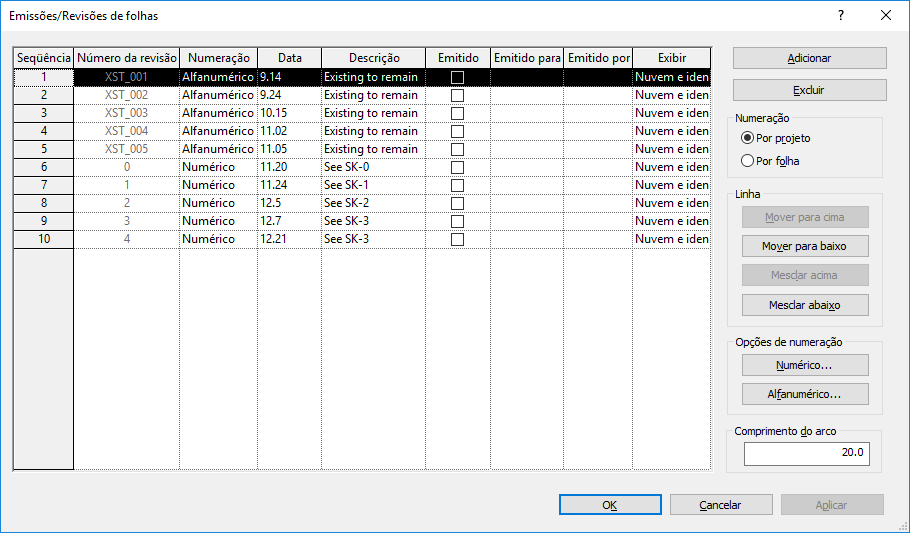Select row header for sequence 8
Viewport: 910px width, 533px height.
[44, 203]
